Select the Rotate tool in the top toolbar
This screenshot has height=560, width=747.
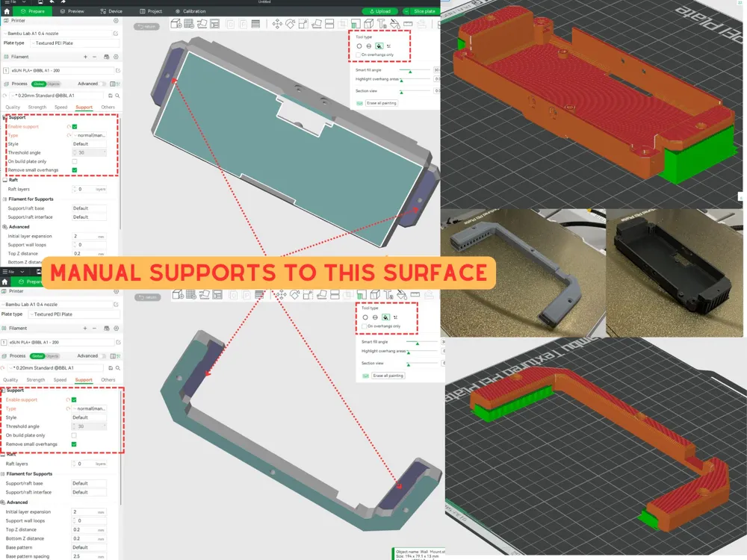[x=289, y=25]
